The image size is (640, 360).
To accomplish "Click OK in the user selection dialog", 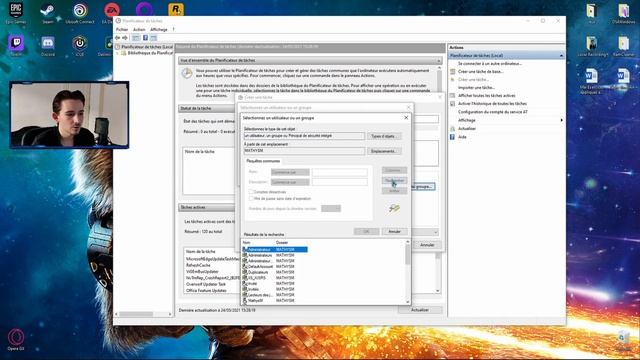I will [366, 231].
